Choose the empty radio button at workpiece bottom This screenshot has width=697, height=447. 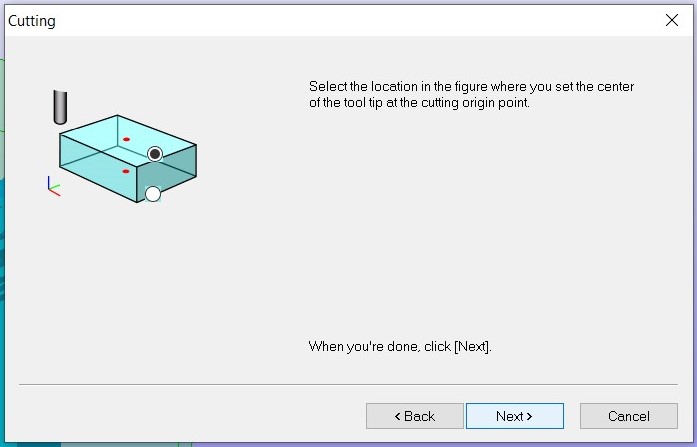(x=152, y=194)
